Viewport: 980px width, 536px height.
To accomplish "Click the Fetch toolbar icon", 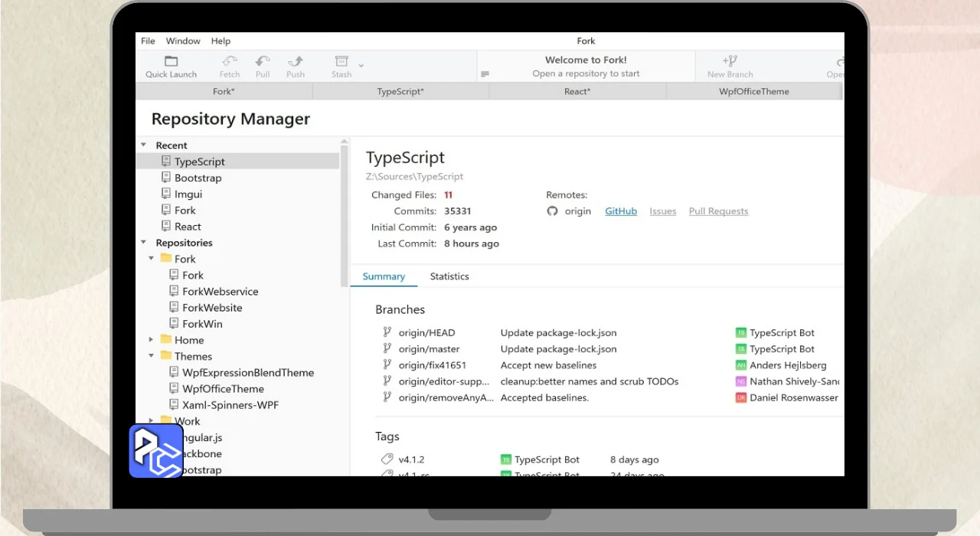I will [x=230, y=62].
